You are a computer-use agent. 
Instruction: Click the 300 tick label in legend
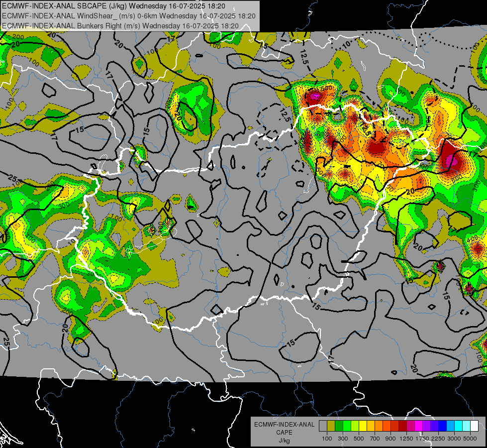(343, 439)
